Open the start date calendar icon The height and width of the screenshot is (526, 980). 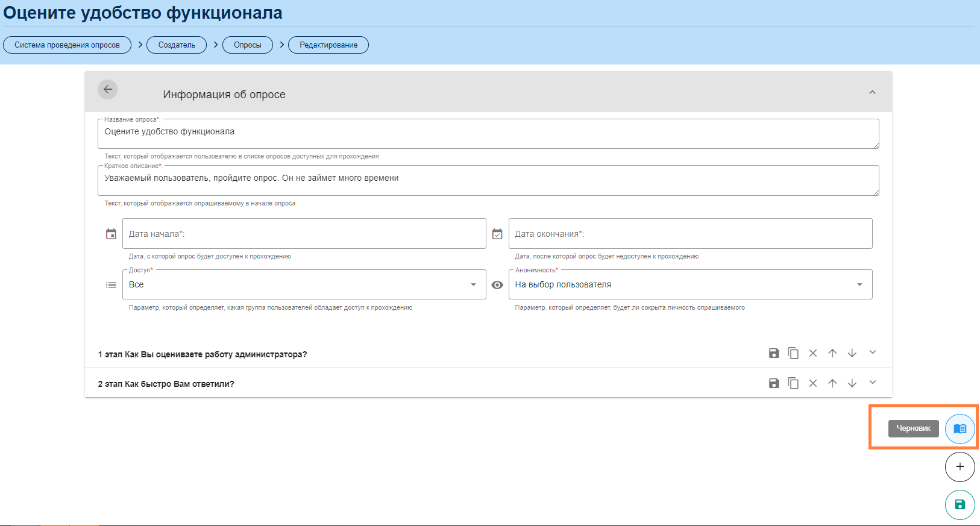[x=111, y=234]
